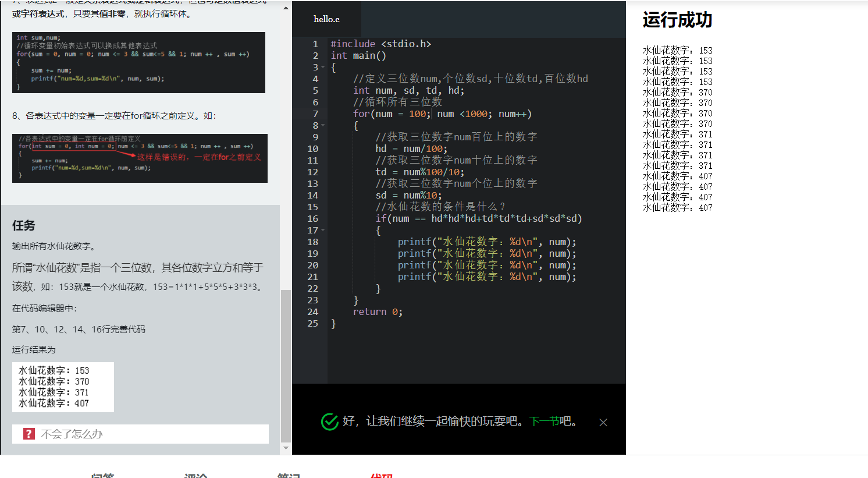
Task: Open the code image with 'int sum,num;'
Action: point(138,62)
